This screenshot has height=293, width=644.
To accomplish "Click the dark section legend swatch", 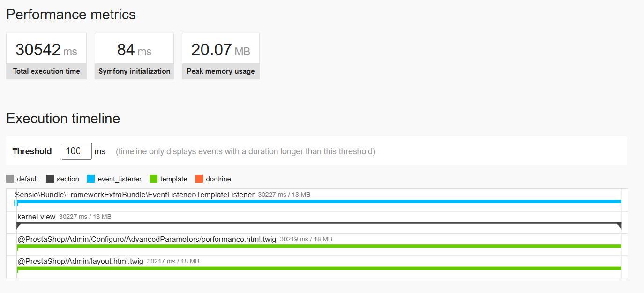I will coord(50,179).
